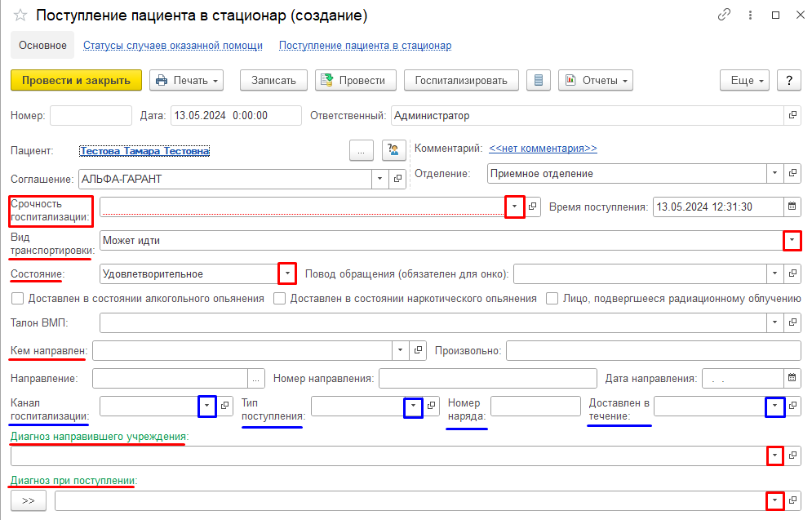Check Лицо, подвергшееся радиационному облучению

point(552,298)
